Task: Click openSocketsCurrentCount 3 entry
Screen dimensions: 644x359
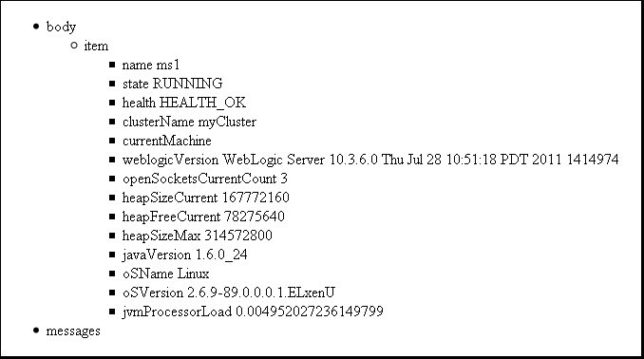Action: [x=205, y=179]
